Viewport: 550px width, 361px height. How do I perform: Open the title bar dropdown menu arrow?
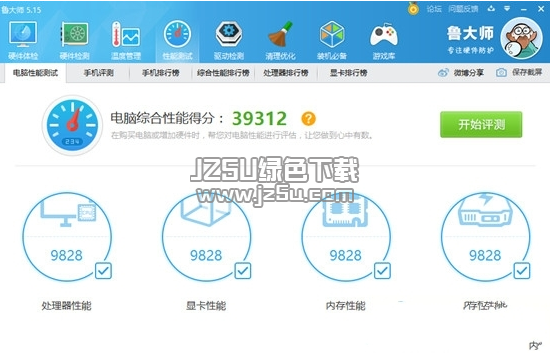coord(507,9)
